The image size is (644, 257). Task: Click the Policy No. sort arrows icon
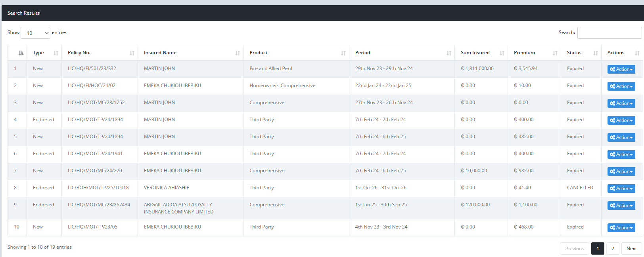pyautogui.click(x=132, y=53)
